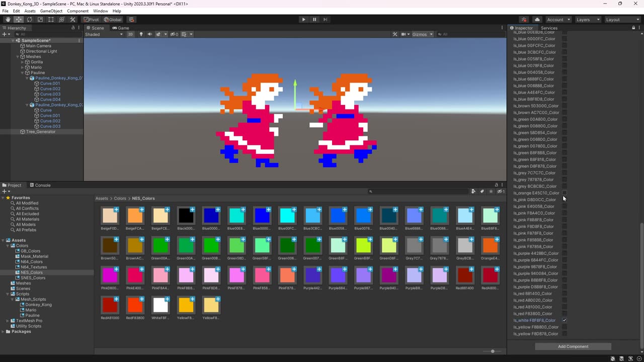Click Project panel Search by Type icon
Image resolution: width=644 pixels, height=362 pixels.
click(473, 192)
